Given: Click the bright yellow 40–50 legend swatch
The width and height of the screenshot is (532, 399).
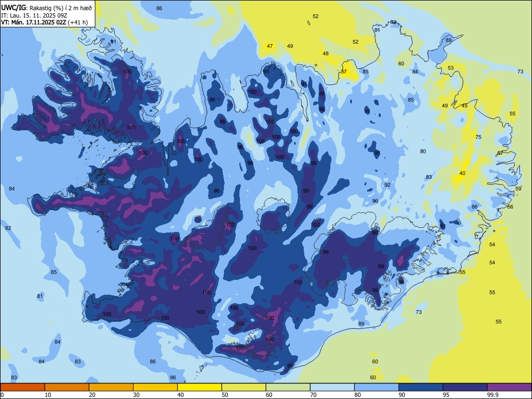Looking at the screenshot, I should click(x=199, y=387).
